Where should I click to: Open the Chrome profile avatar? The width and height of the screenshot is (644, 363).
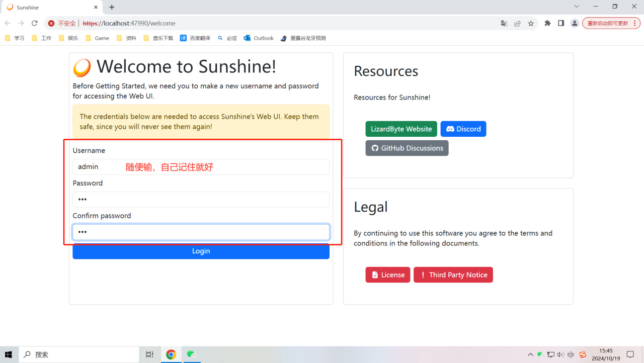575,23
